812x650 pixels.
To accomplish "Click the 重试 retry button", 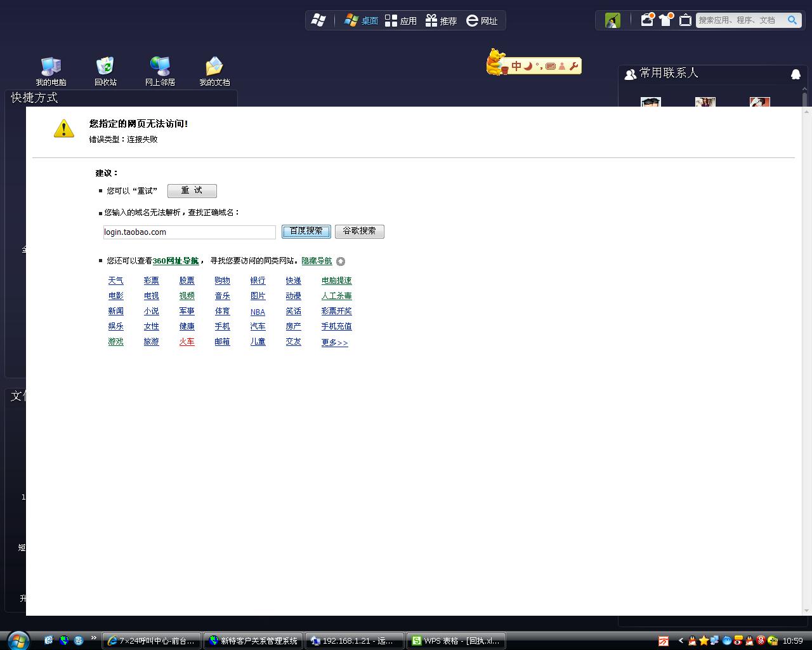I will (x=192, y=191).
